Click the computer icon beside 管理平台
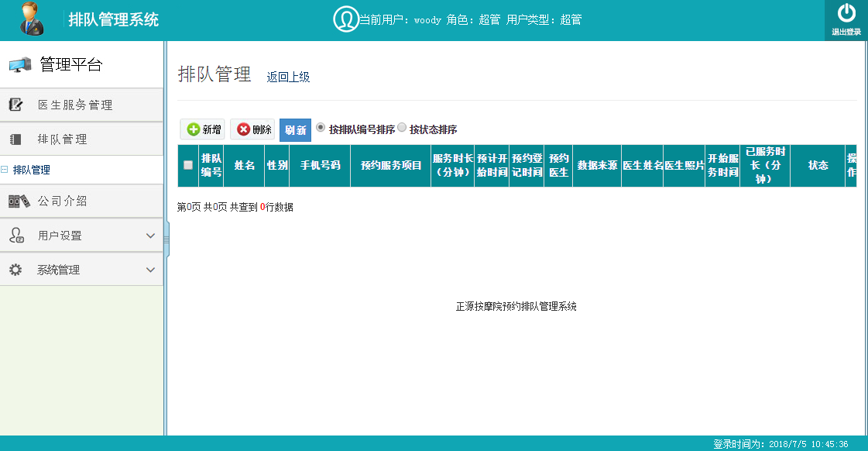The height and width of the screenshot is (451, 868). (20, 66)
